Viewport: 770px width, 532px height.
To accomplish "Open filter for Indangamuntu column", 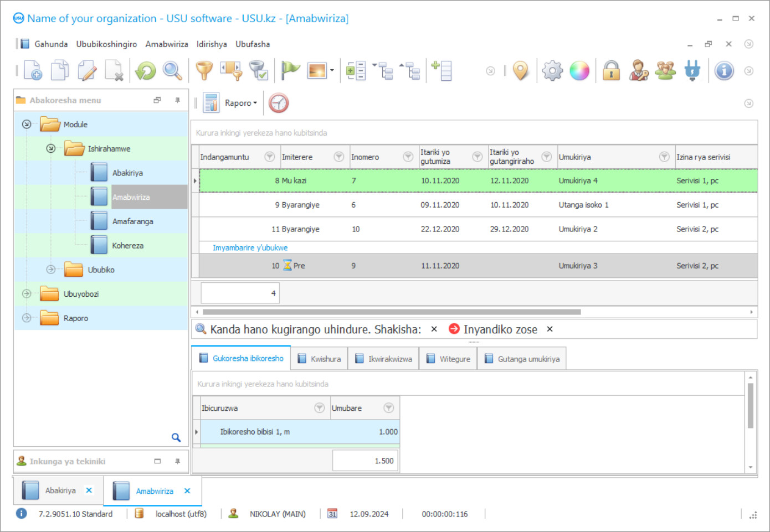I will 270,157.
